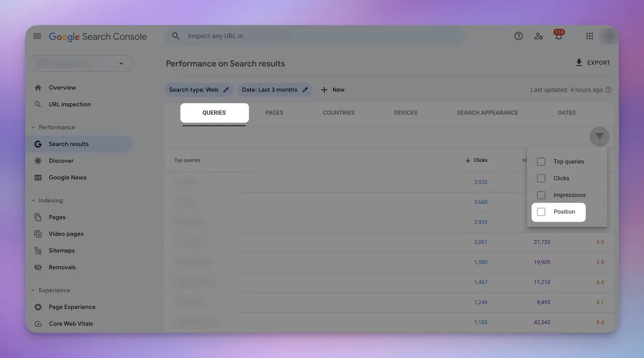
Task: Check the Position filter checkbox
Action: coord(541,212)
